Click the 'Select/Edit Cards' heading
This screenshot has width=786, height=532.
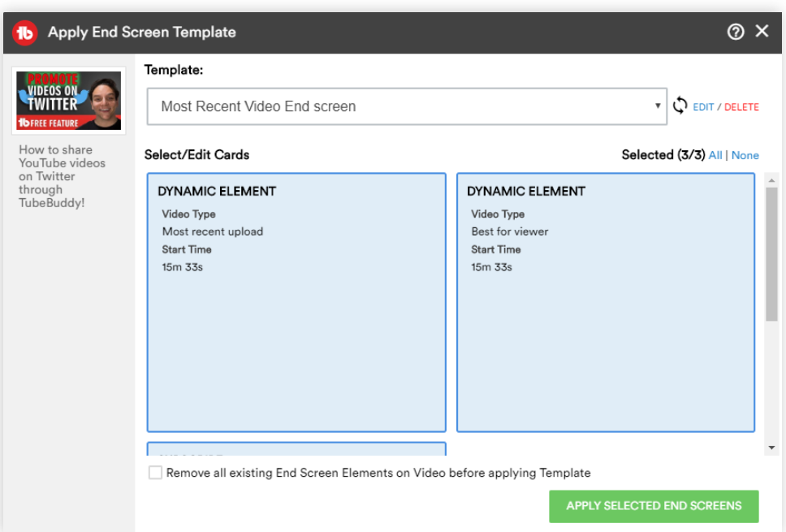tap(196, 155)
